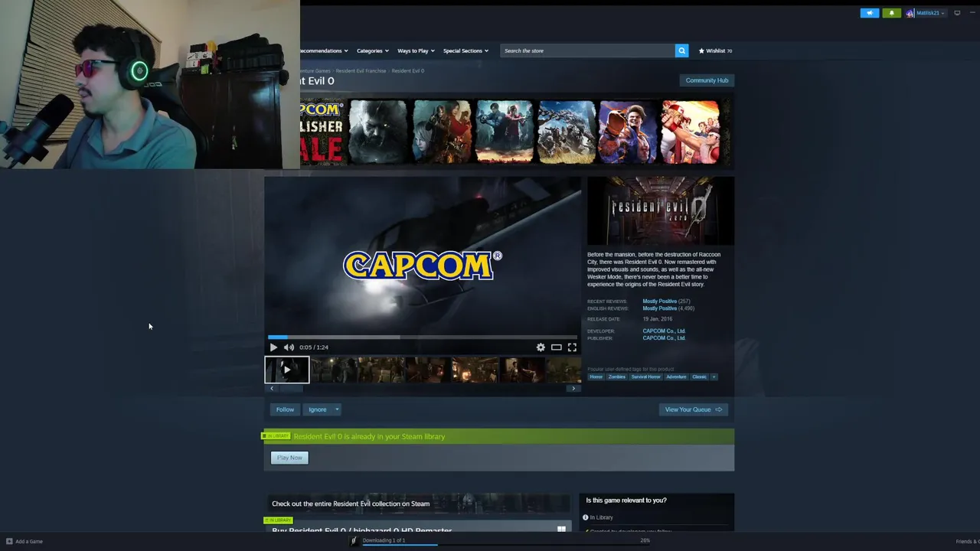Open the Wishlist 70 link
This screenshot has height=551, width=980.
click(715, 51)
